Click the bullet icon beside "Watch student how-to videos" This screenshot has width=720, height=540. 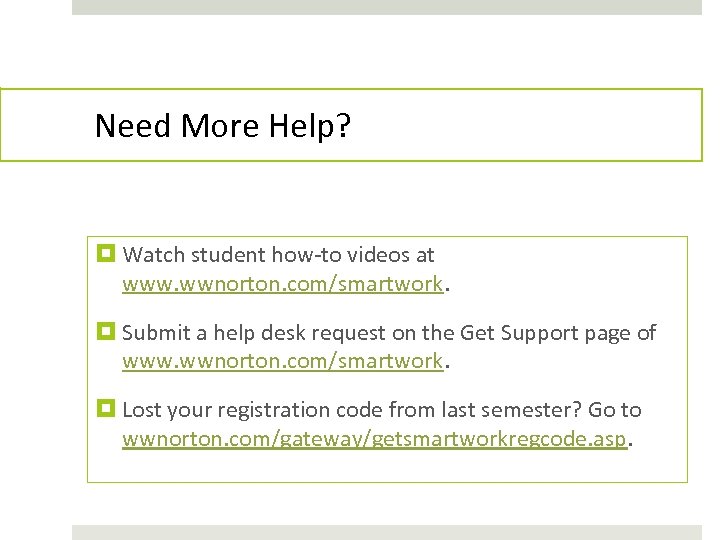[x=109, y=254]
